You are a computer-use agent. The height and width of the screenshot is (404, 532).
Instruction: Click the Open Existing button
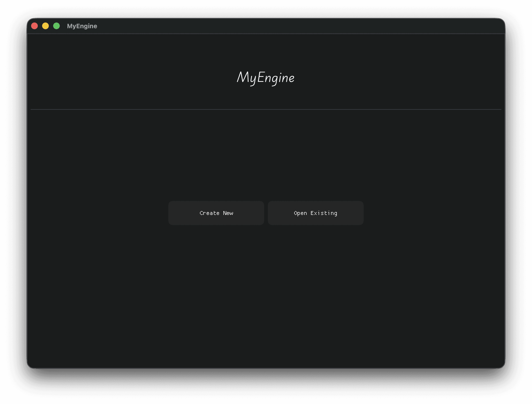click(x=315, y=213)
